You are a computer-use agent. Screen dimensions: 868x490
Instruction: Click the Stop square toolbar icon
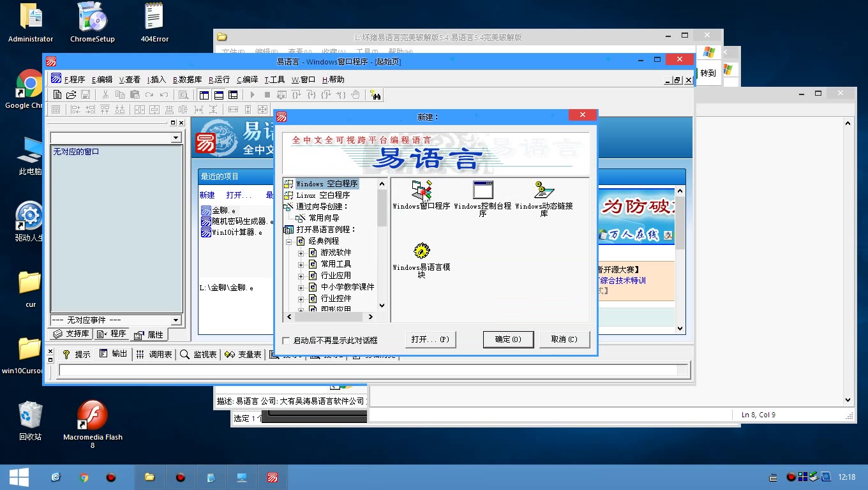[x=267, y=95]
